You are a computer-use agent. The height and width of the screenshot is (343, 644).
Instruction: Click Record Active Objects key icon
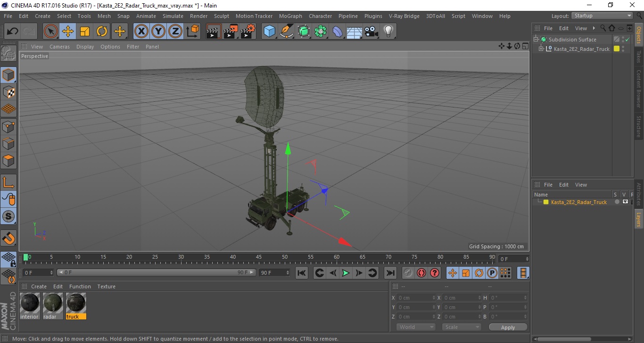[408, 273]
